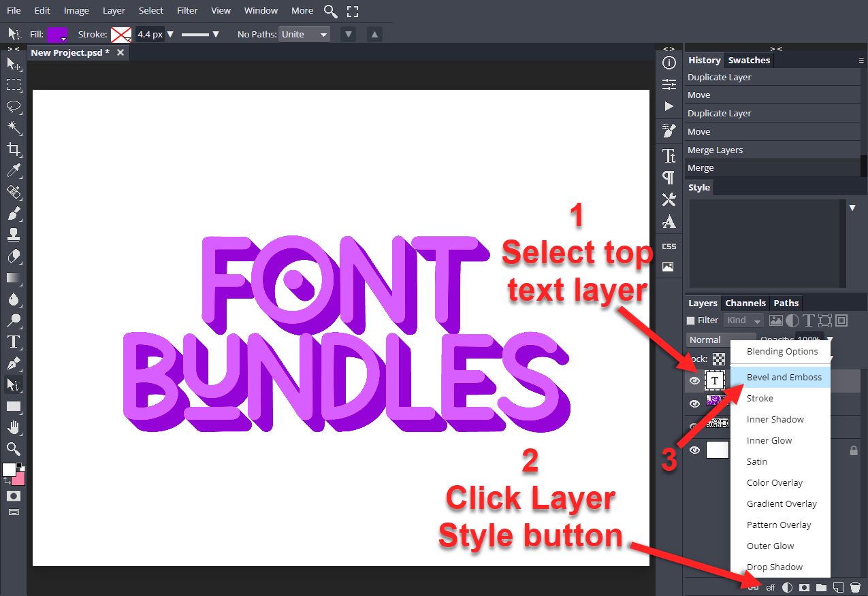Open the Character panel icon

coord(669,156)
